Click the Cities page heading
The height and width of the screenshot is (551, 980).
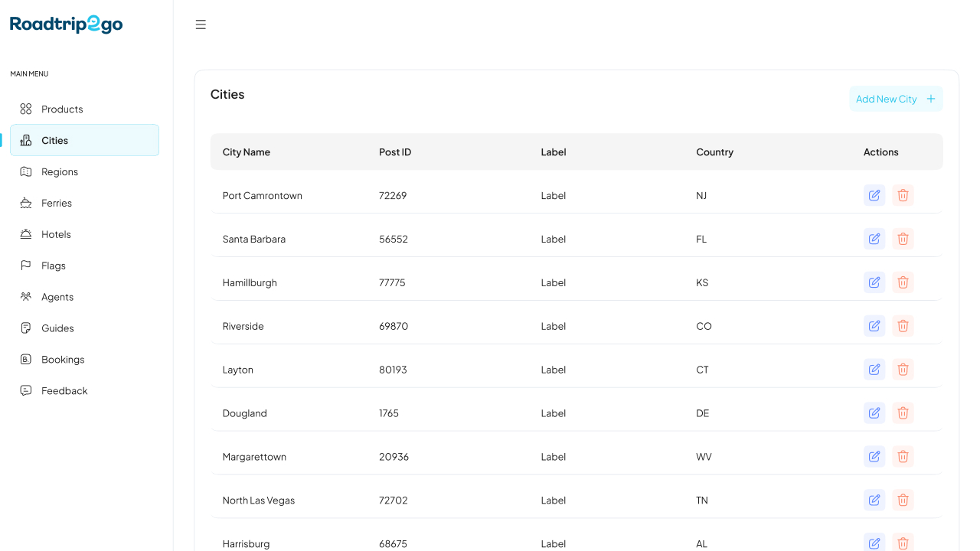pyautogui.click(x=227, y=95)
